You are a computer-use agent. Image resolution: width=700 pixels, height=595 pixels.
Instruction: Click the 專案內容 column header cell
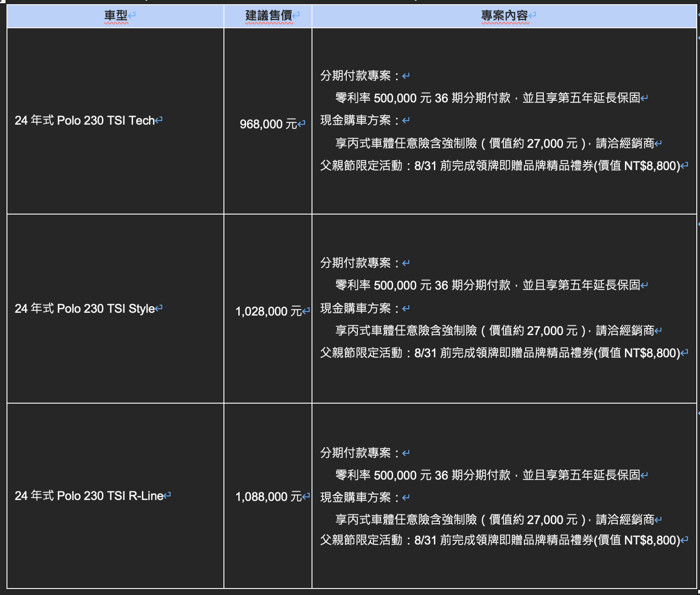tap(504, 16)
